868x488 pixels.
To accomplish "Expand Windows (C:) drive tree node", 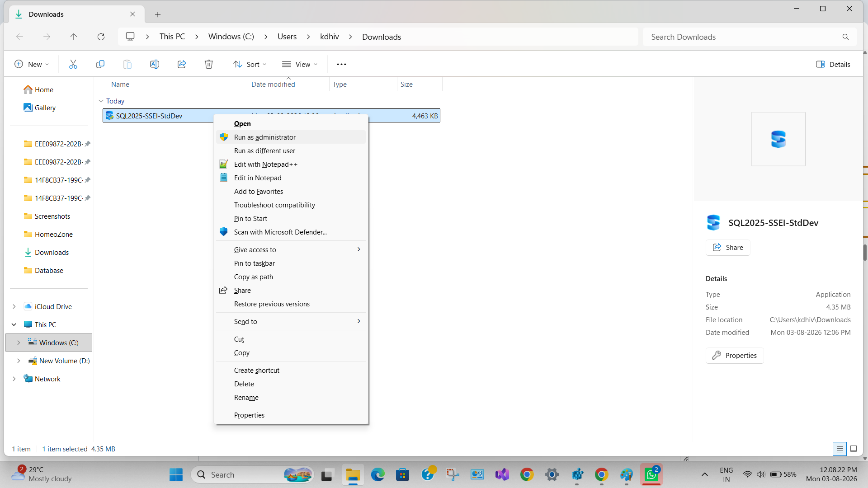I will [x=19, y=343].
